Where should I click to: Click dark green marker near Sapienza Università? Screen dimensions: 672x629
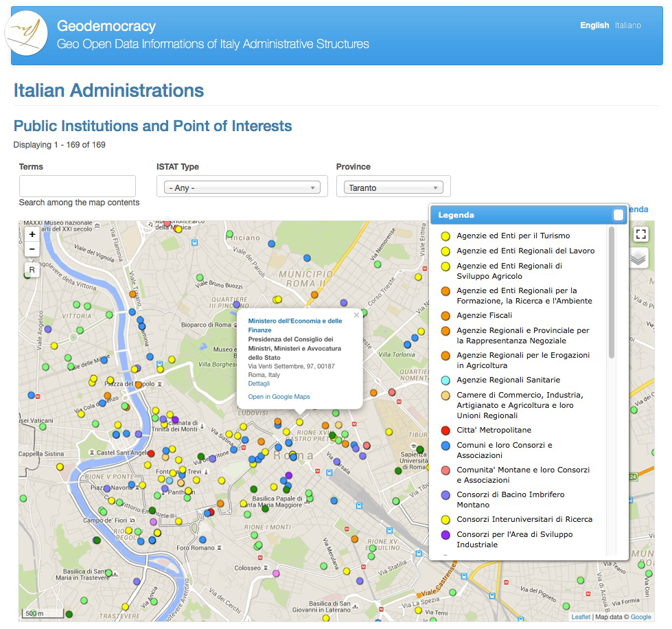click(420, 450)
